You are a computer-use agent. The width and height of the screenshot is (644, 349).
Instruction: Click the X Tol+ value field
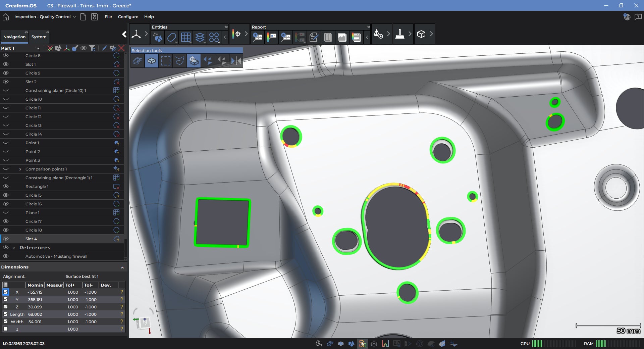click(x=72, y=292)
